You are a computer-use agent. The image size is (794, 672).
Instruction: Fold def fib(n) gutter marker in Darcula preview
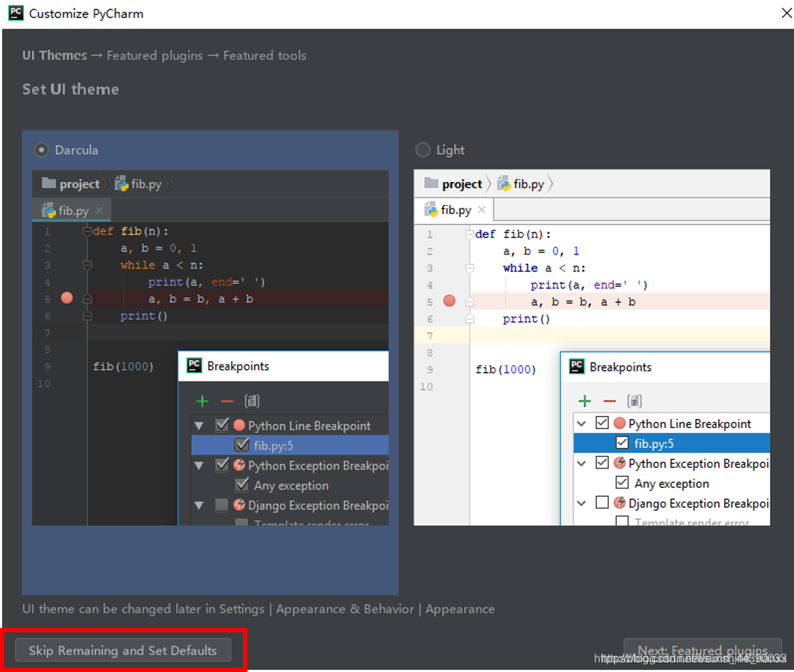click(x=86, y=231)
